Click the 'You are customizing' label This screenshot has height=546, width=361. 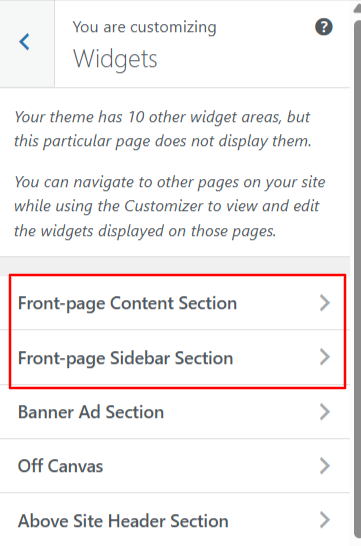point(144,28)
